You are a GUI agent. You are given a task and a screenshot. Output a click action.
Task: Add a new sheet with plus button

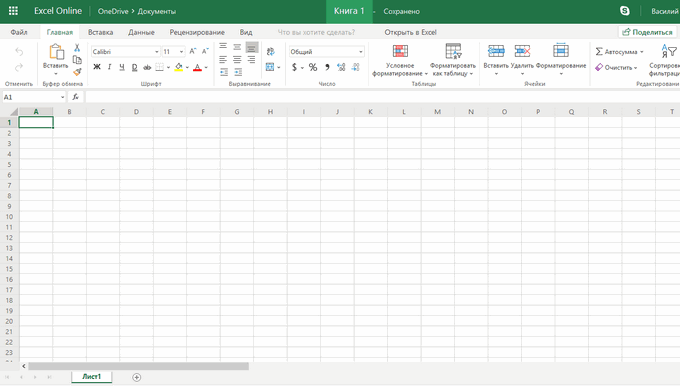click(137, 377)
